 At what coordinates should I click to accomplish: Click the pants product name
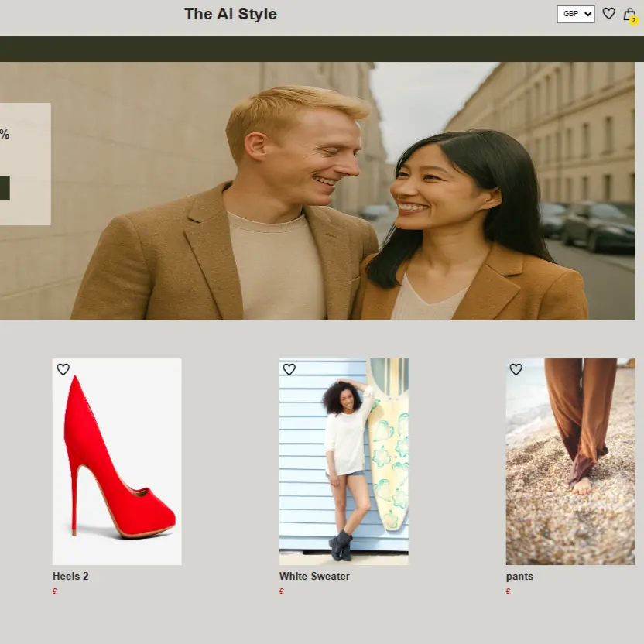(x=519, y=577)
